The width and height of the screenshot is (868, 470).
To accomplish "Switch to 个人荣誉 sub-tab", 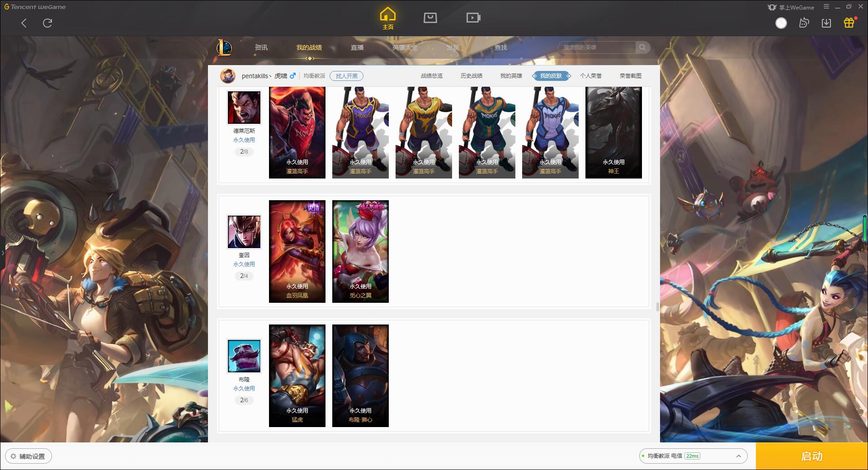I will click(x=591, y=76).
